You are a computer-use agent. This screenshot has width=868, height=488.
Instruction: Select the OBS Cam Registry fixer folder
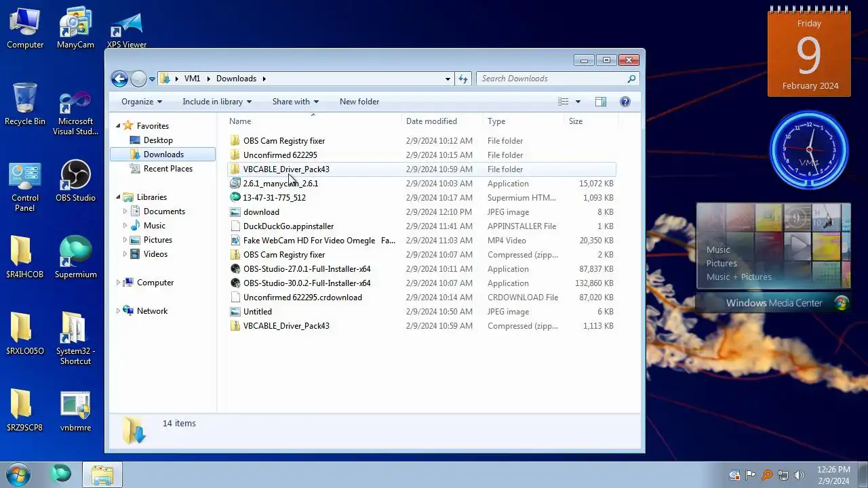[x=420, y=141]
